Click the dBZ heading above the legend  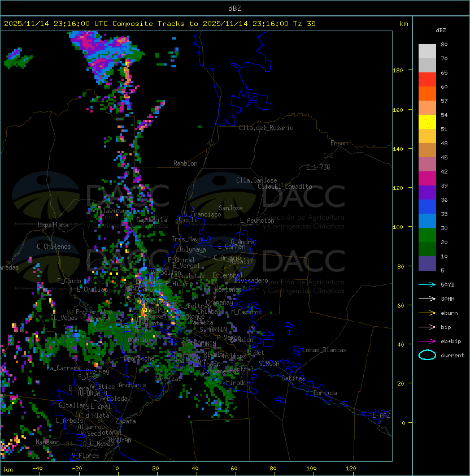(x=441, y=31)
